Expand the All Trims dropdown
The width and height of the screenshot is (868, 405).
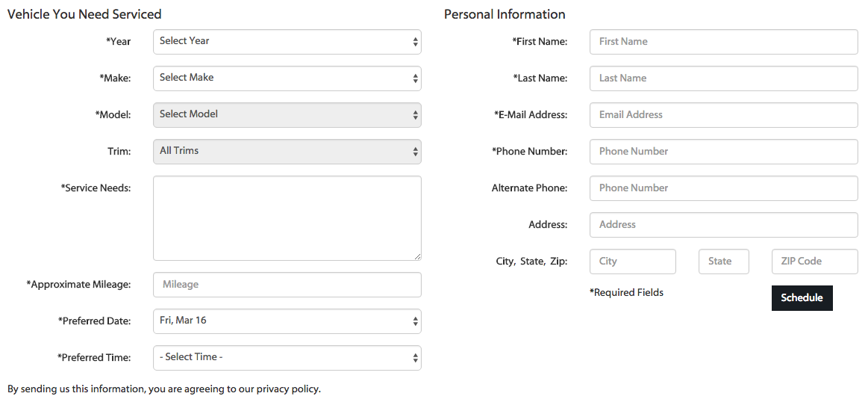tap(287, 152)
